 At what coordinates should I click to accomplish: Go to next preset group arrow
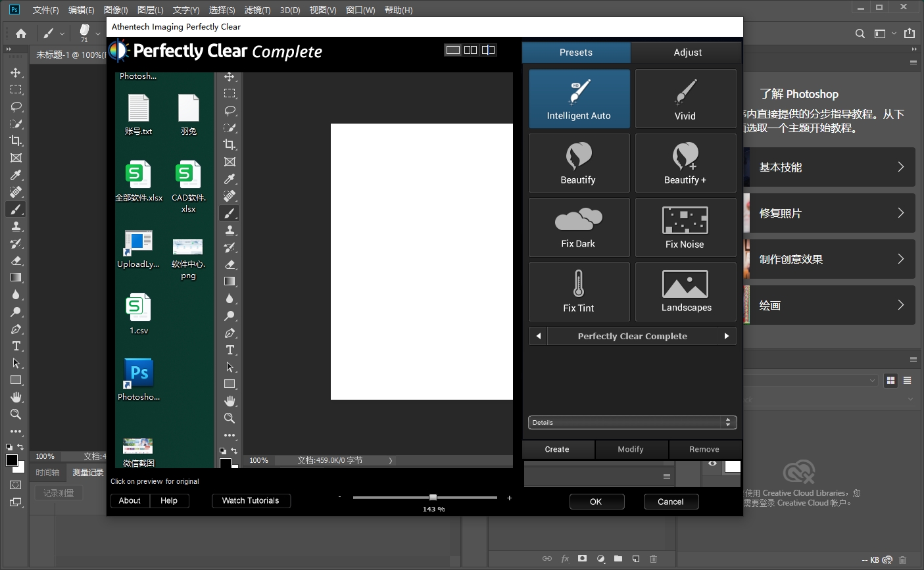(726, 336)
